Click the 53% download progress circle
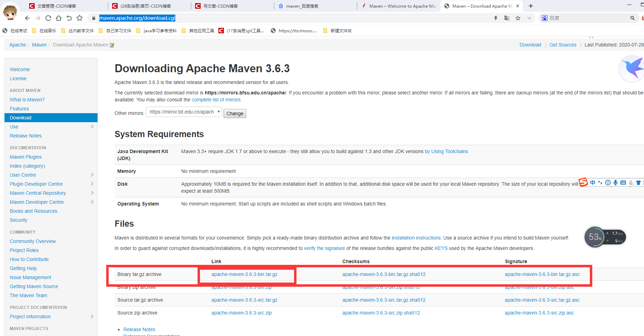 click(594, 237)
